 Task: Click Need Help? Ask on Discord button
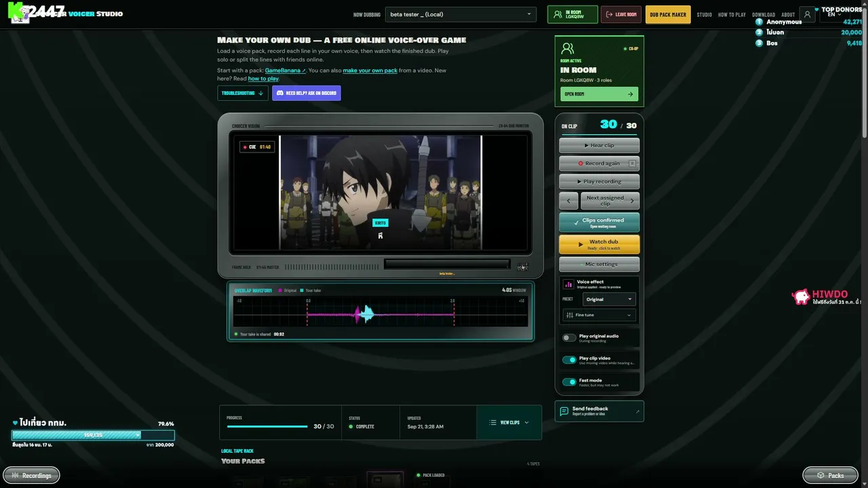pyautogui.click(x=307, y=93)
